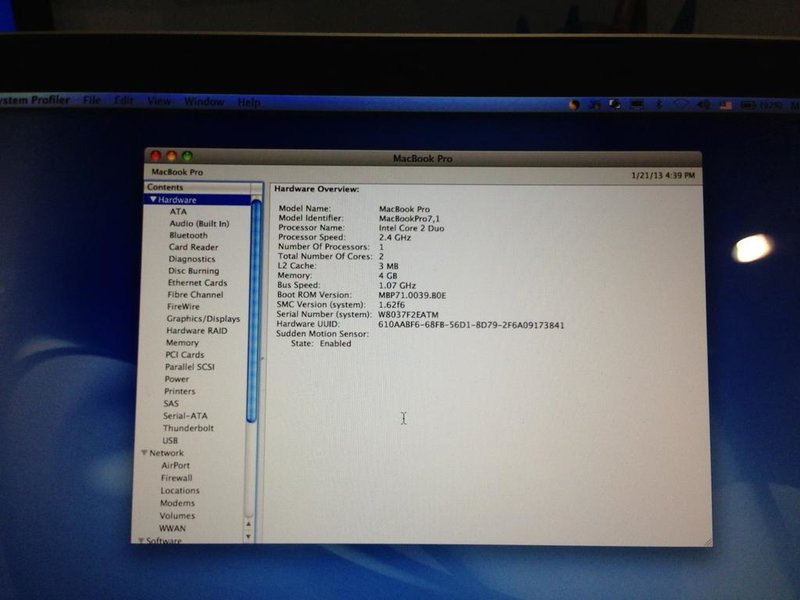Select the Hardware category row

198,199
